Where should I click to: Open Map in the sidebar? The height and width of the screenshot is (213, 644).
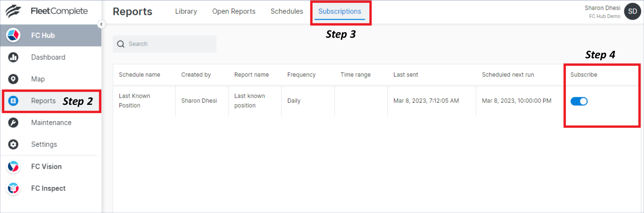pyautogui.click(x=38, y=79)
